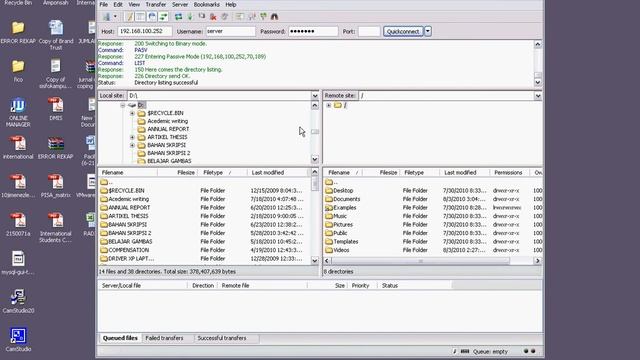Viewport: 640px width, 360px height.
Task: Toggle the local directory tree display
Action: [140, 17]
